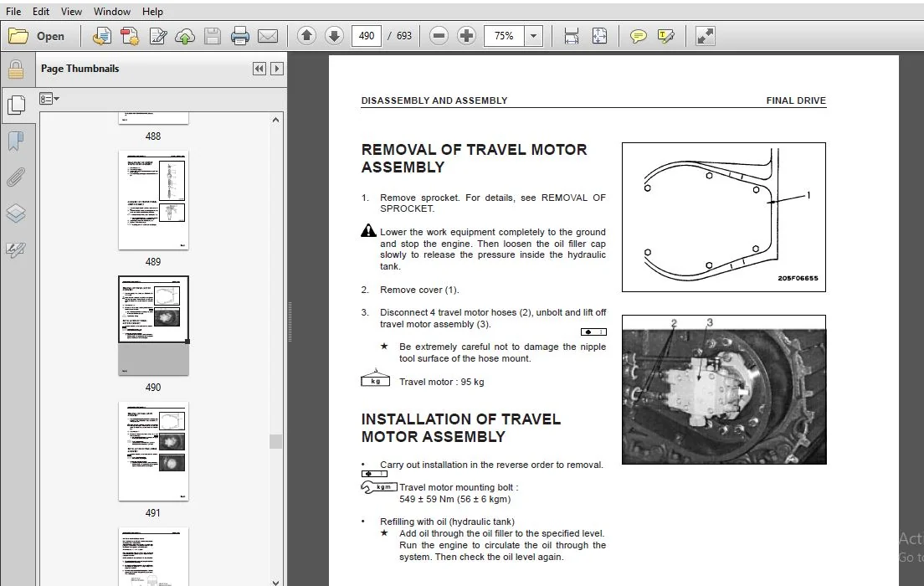924x586 pixels.
Task: Click the kg weight symbol icon
Action: click(x=375, y=378)
